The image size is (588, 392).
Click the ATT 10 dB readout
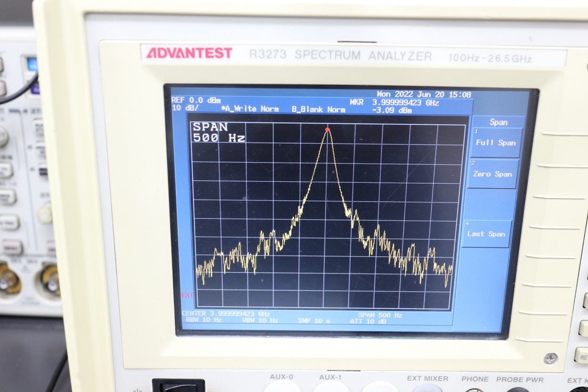367,321
